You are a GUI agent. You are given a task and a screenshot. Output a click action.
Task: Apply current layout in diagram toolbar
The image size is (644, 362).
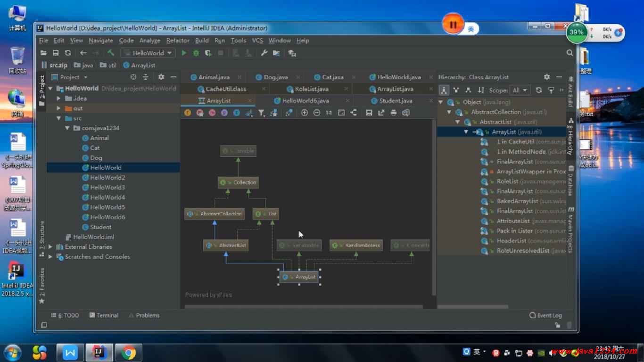click(353, 113)
